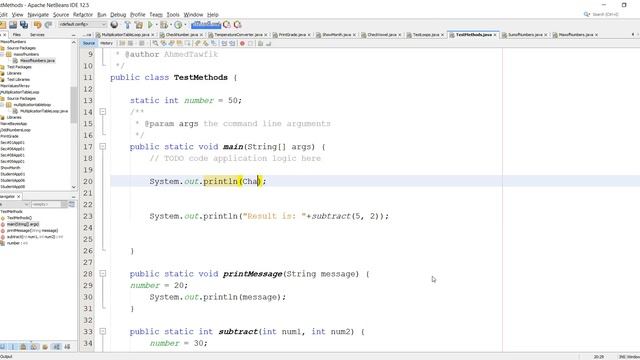Click the Profile Project toolbar icon
Viewport: 640px width, 360px height.
click(x=178, y=25)
